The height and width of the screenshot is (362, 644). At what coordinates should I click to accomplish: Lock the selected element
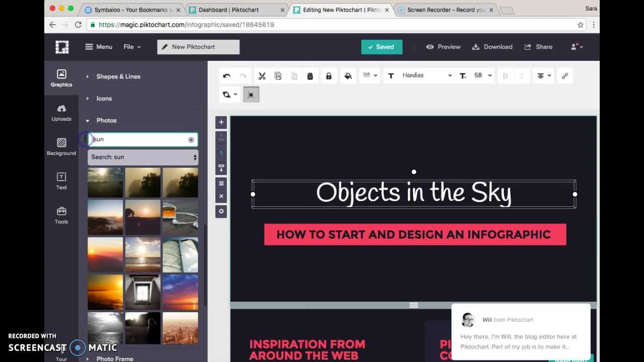[329, 76]
